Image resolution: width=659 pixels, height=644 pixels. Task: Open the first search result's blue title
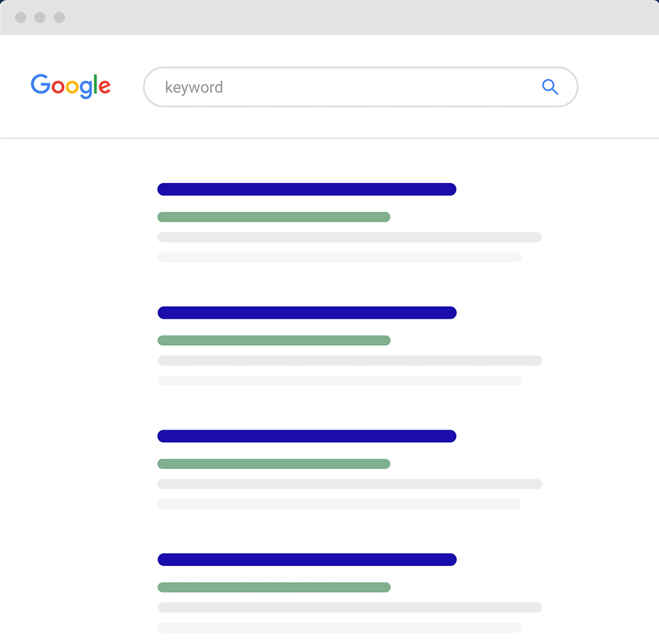(x=306, y=190)
